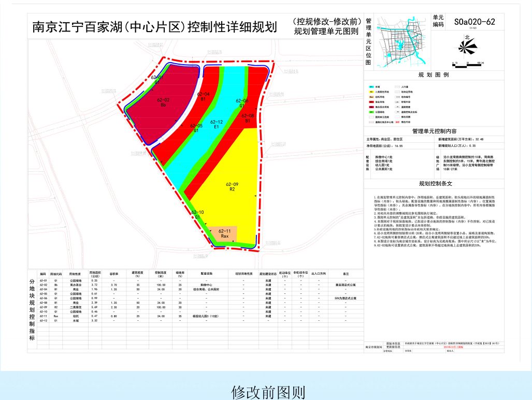Click table row code 62-09
Viewport: 532px width, 400px height.
click(x=43, y=307)
